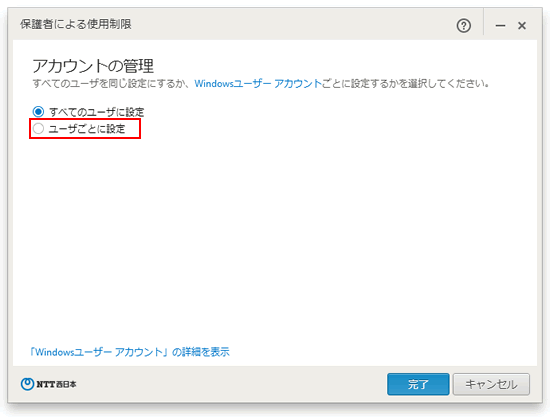Open the blue Windowsユーザー アカウント link in description
The image size is (550, 417).
(258, 84)
